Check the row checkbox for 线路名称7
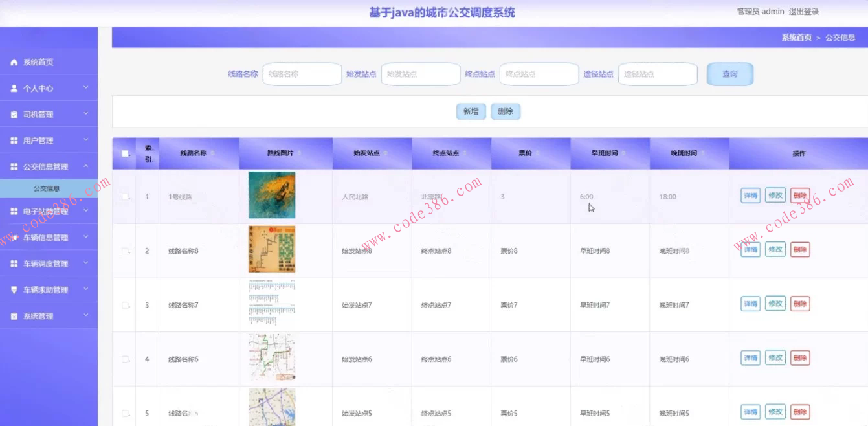This screenshot has width=868, height=426. coord(124,304)
